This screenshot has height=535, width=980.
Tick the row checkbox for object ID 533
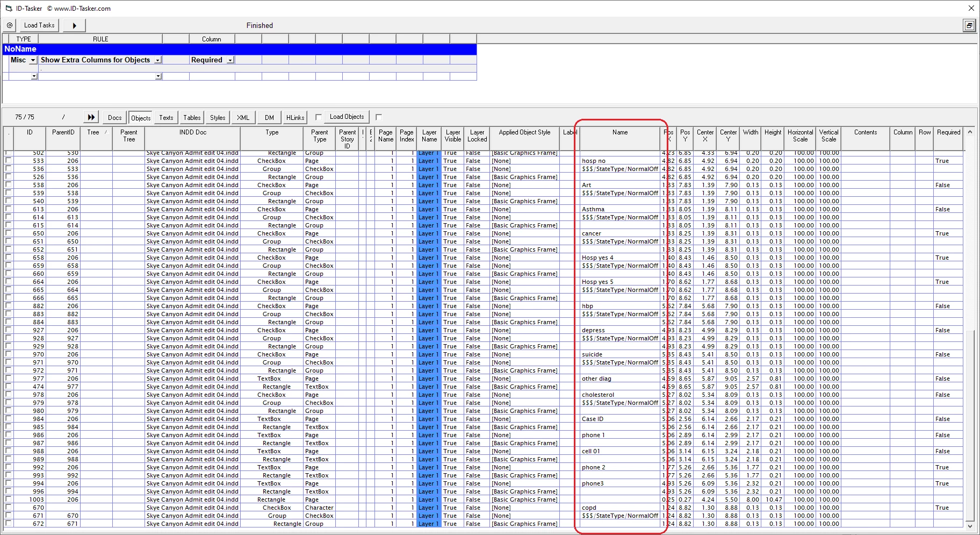point(8,160)
